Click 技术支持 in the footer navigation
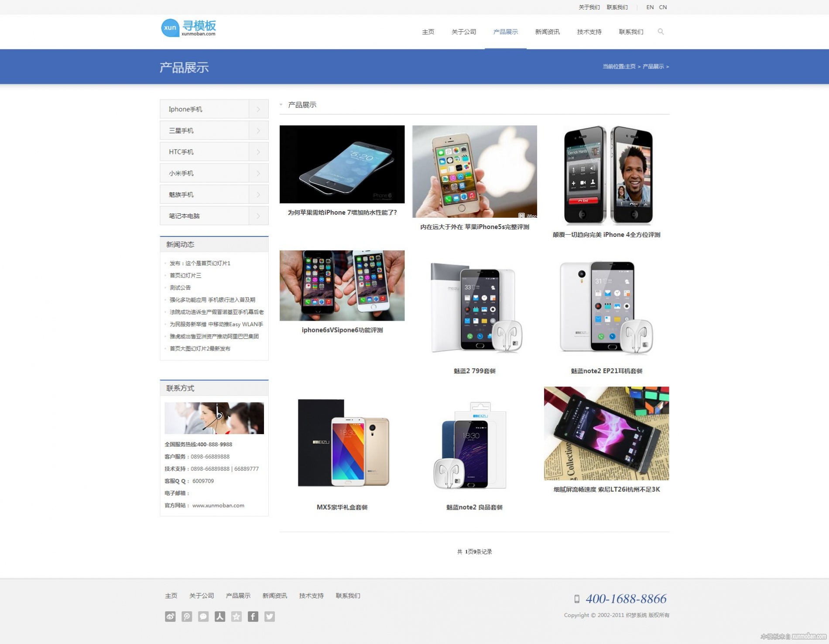 pos(312,596)
